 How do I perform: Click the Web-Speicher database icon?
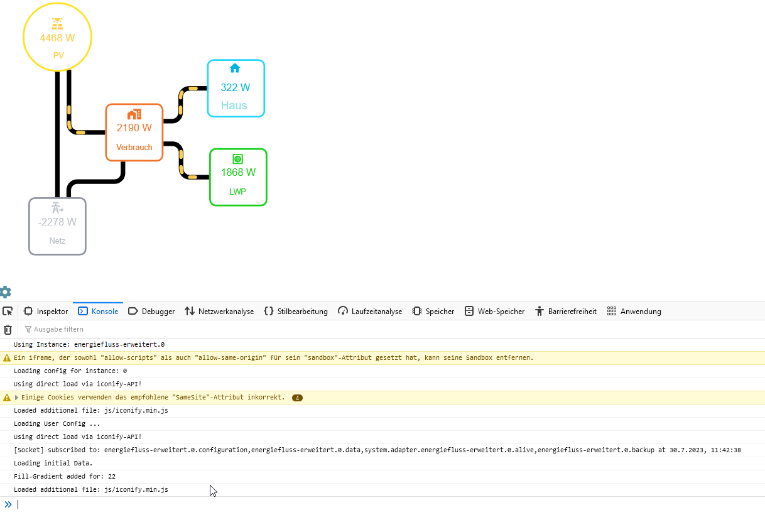pos(469,311)
